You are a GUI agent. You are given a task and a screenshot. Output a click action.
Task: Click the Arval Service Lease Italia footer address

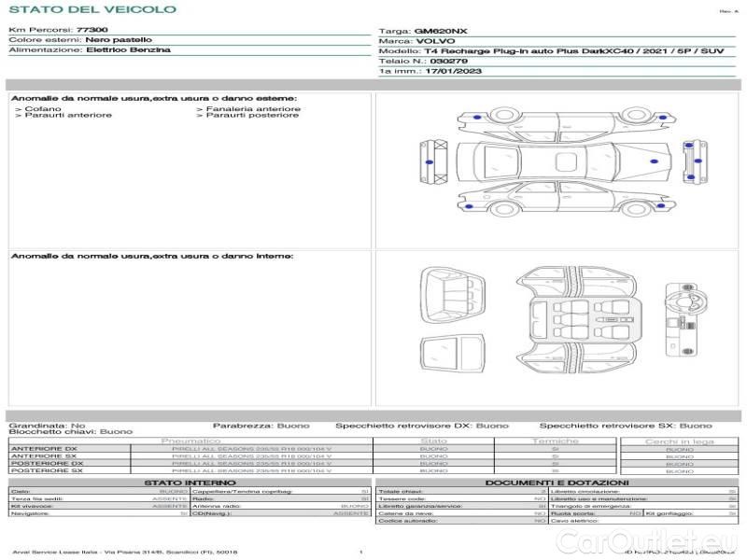(126, 553)
